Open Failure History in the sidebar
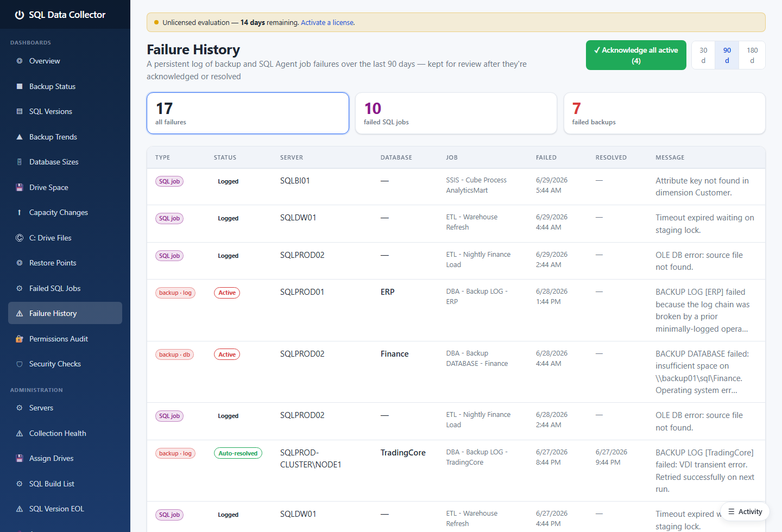The height and width of the screenshot is (532, 782). [x=65, y=313]
